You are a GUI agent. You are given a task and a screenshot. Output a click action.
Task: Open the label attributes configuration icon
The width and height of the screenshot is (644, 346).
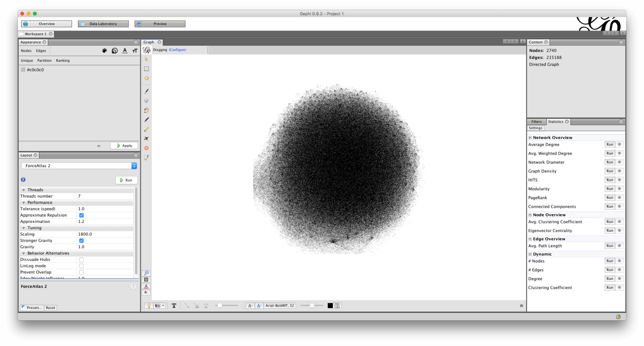click(337, 305)
